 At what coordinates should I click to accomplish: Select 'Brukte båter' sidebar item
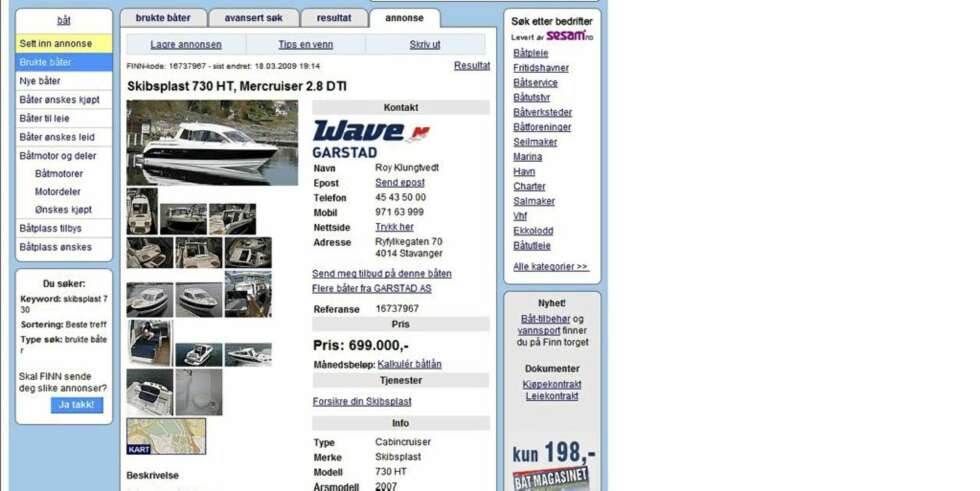click(64, 62)
